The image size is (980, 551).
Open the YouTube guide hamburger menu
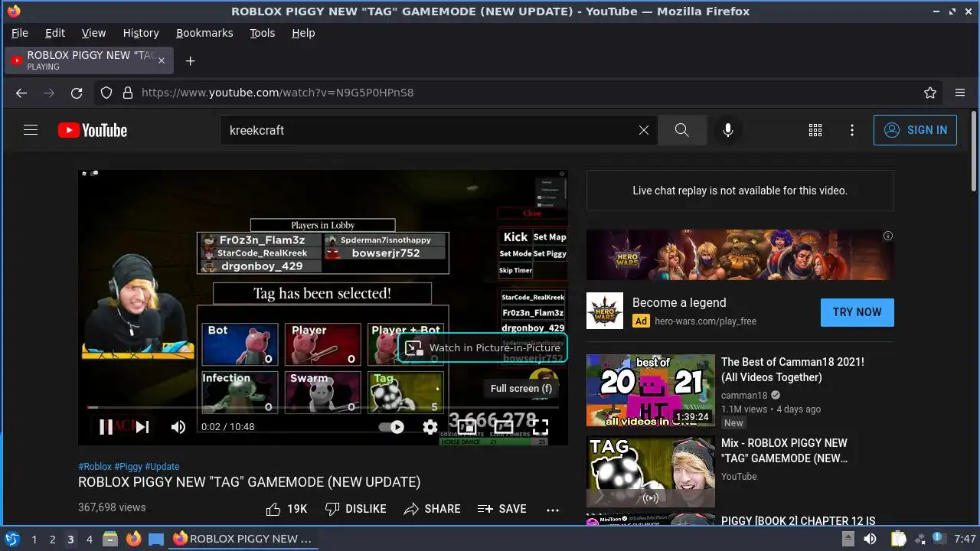[x=31, y=130]
